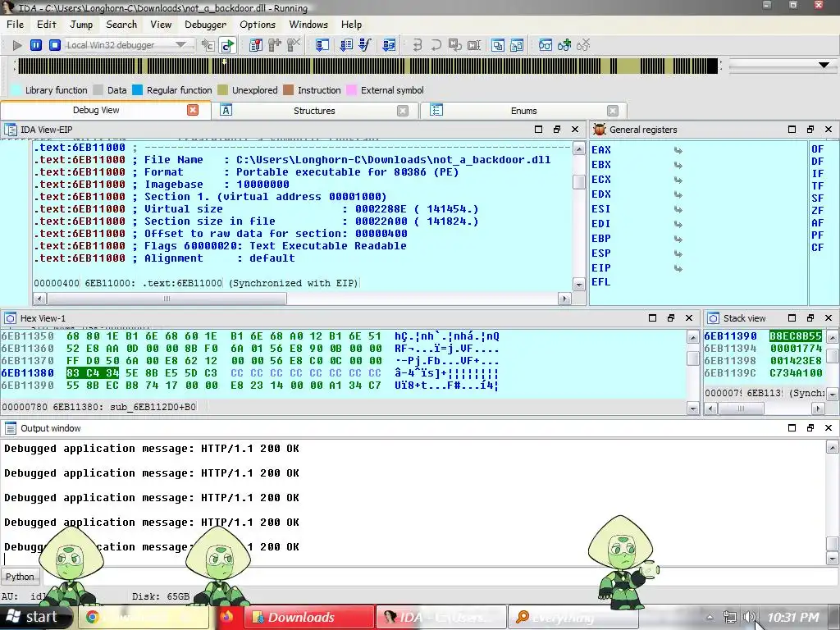Open the Options menu
Screen dimensions: 840x630
pyautogui.click(x=257, y=24)
